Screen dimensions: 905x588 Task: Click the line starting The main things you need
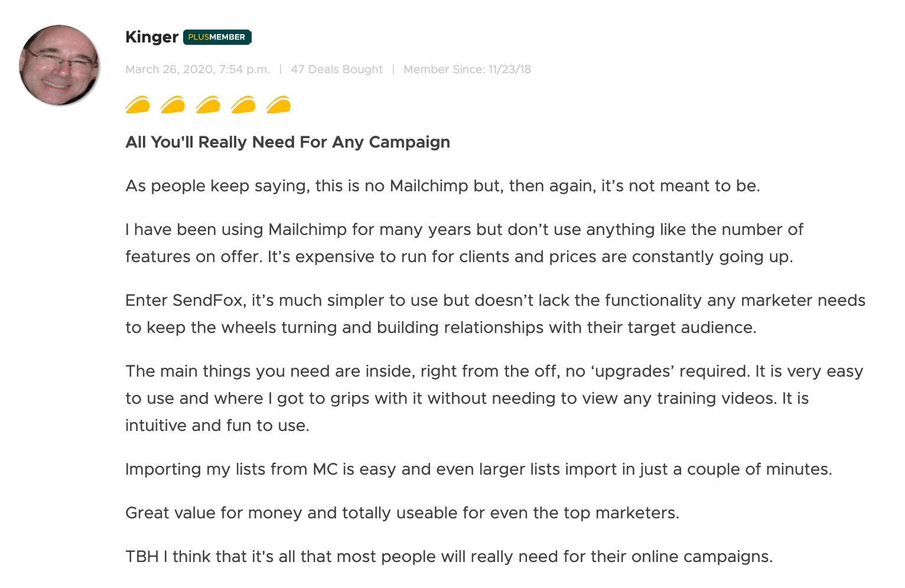(x=494, y=371)
